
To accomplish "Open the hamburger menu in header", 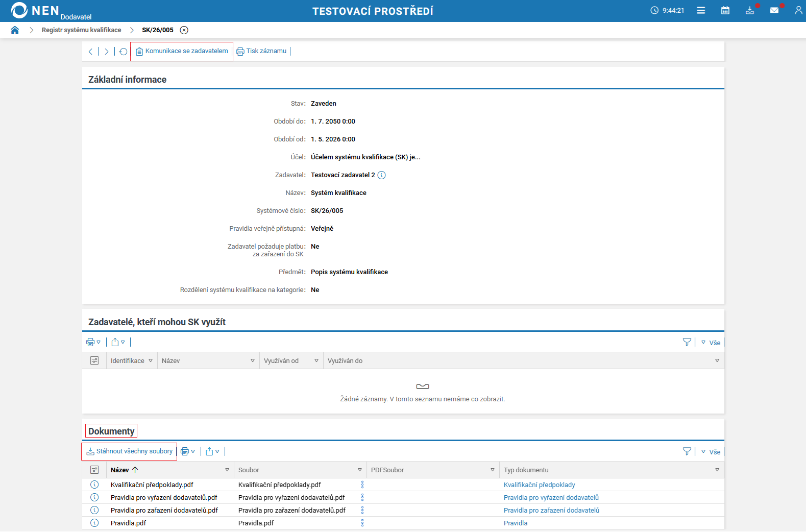I will [701, 10].
